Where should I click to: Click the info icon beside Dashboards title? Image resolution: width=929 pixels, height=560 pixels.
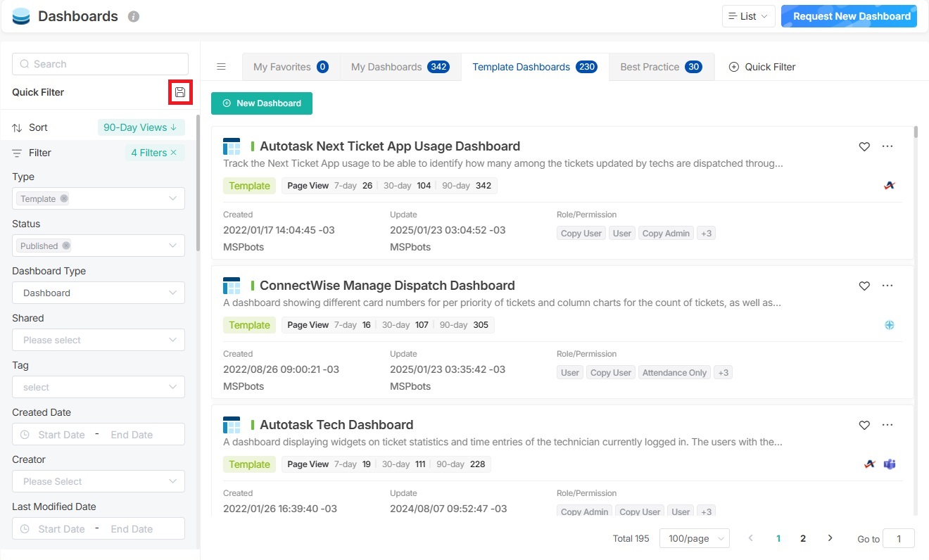[x=134, y=16]
